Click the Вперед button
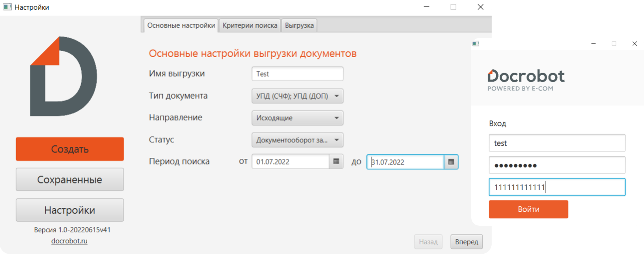The width and height of the screenshot is (644, 254). click(x=466, y=242)
